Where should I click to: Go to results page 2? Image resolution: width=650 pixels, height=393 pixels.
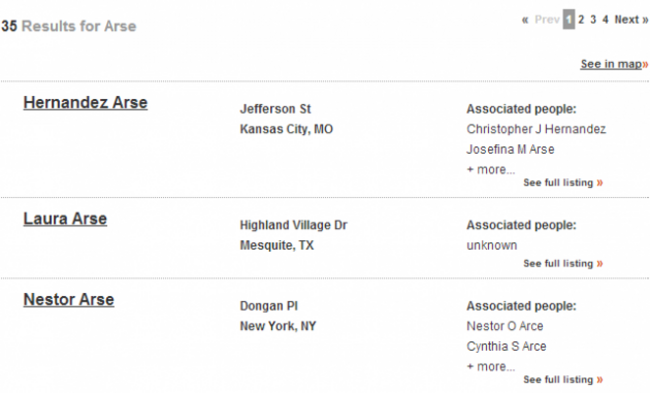581,19
